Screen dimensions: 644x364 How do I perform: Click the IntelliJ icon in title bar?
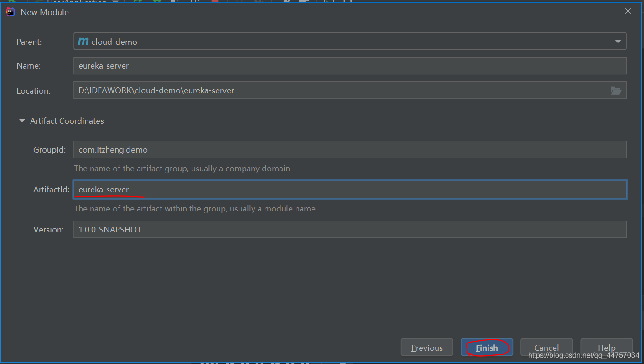tap(10, 12)
